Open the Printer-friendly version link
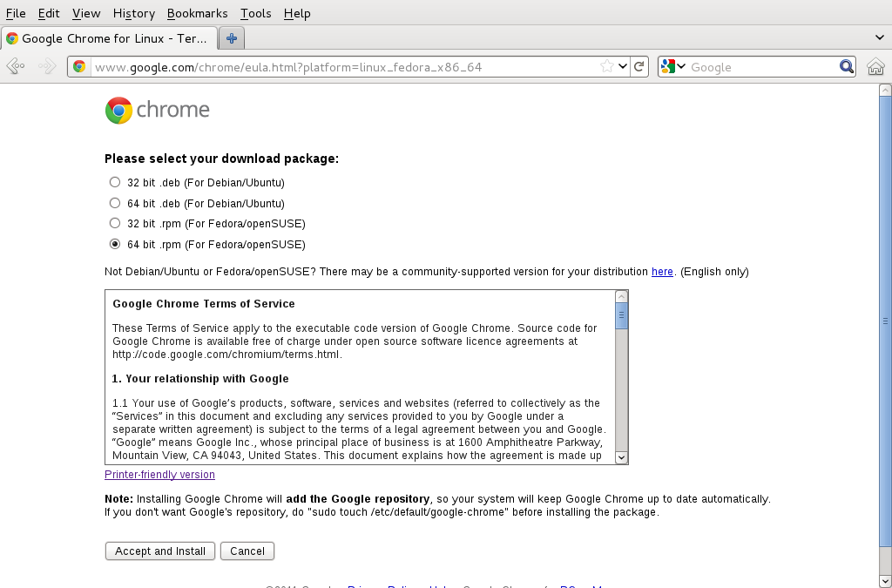This screenshot has height=588, width=892. 159,475
